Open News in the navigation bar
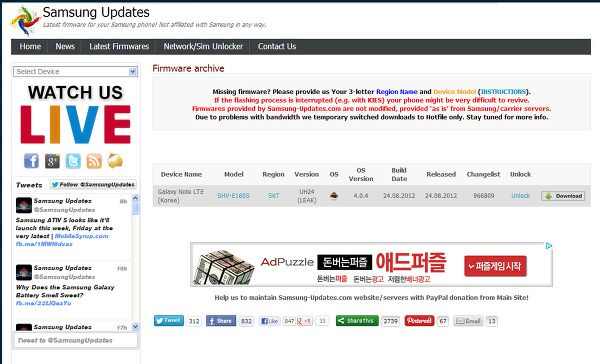 coord(65,46)
